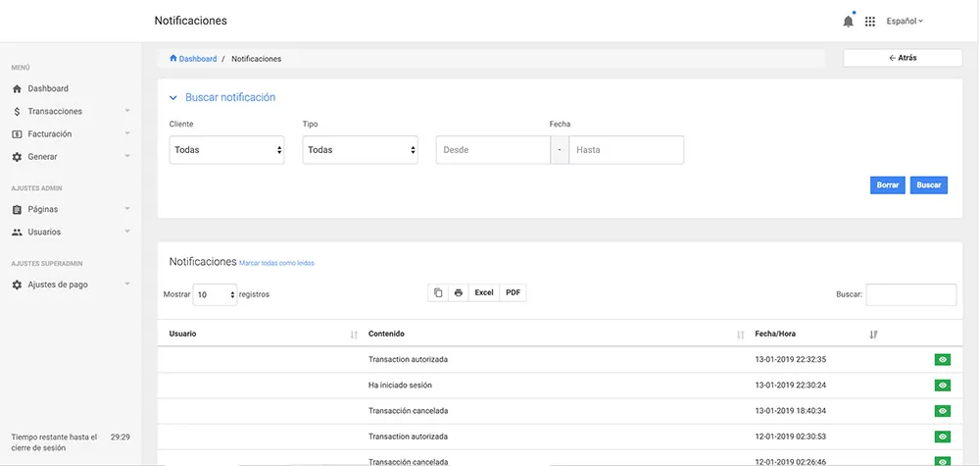This screenshot has height=466, width=980.
Task: Click 'Marcar todas como leídas' link
Action: pos(277,263)
